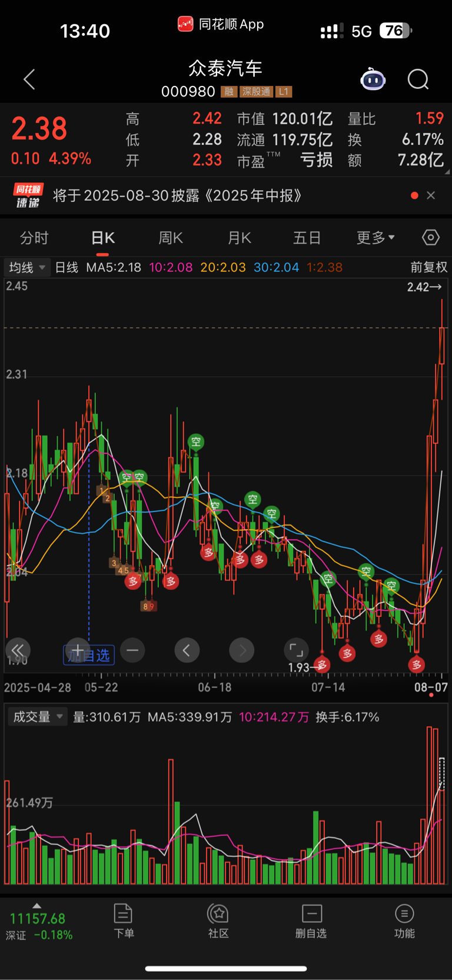Tap the 众泰汽车 stock title
The width and height of the screenshot is (452, 980).
tap(225, 68)
